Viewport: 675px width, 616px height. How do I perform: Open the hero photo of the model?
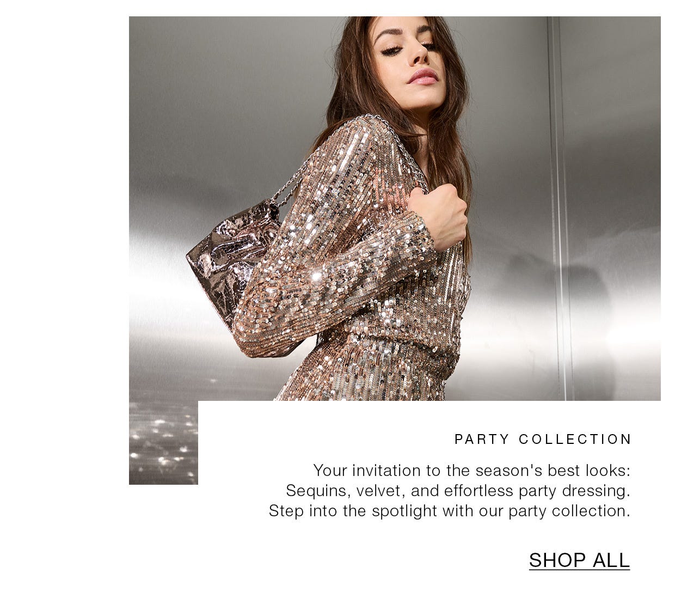coord(395,209)
